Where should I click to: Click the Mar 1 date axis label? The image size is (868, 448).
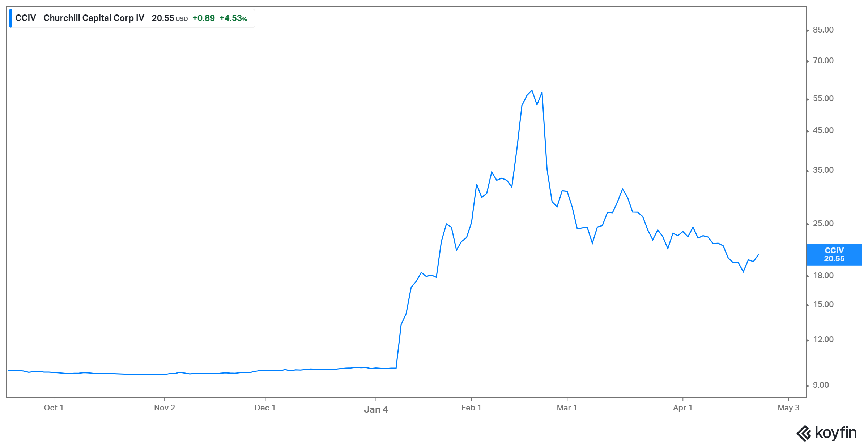point(567,408)
